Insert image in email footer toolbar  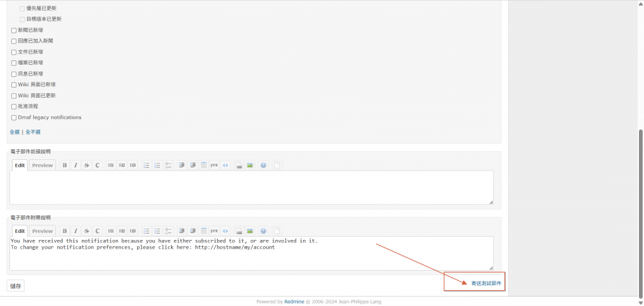tap(250, 231)
